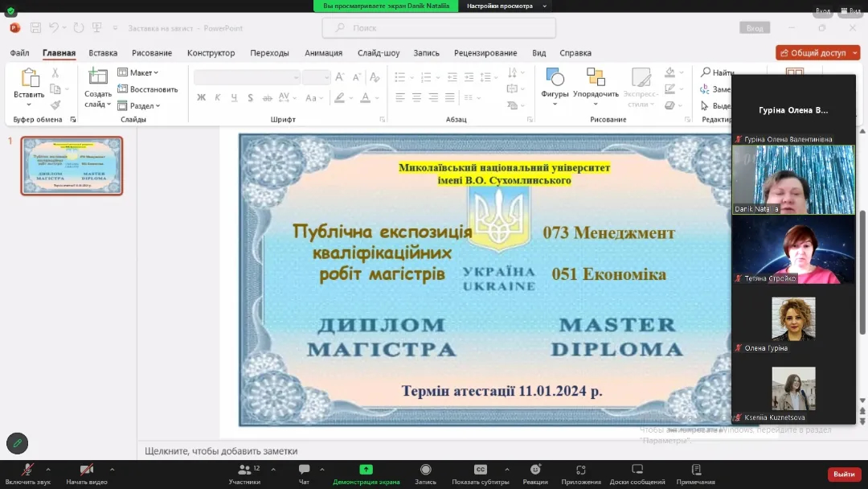This screenshot has height=489, width=868.
Task: Expand the Макет layout dropdown
Action: [139, 72]
